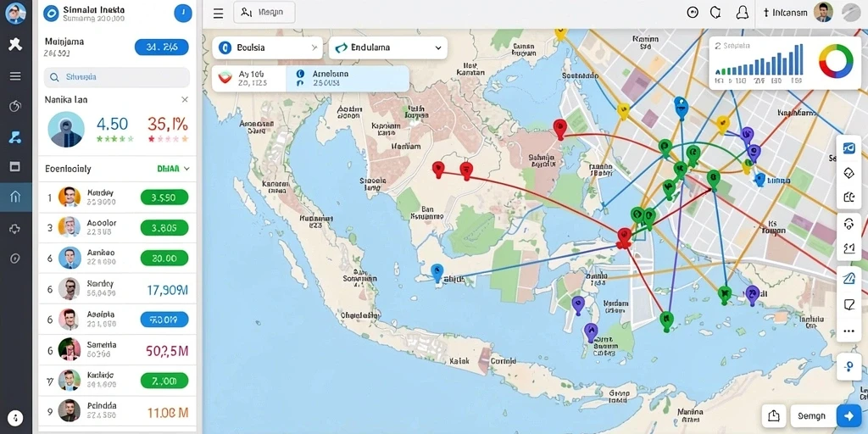
Task: Click the multicolor donut chart
Action: 836,61
